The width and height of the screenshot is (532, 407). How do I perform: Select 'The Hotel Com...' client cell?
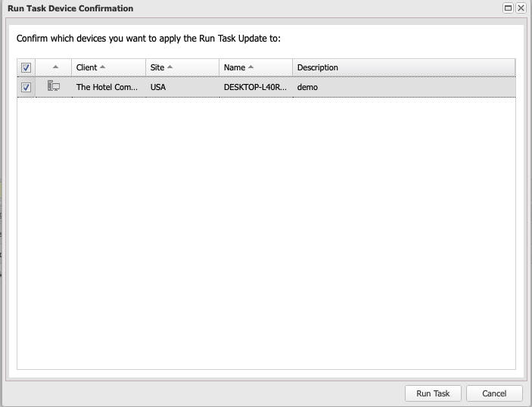(107, 87)
